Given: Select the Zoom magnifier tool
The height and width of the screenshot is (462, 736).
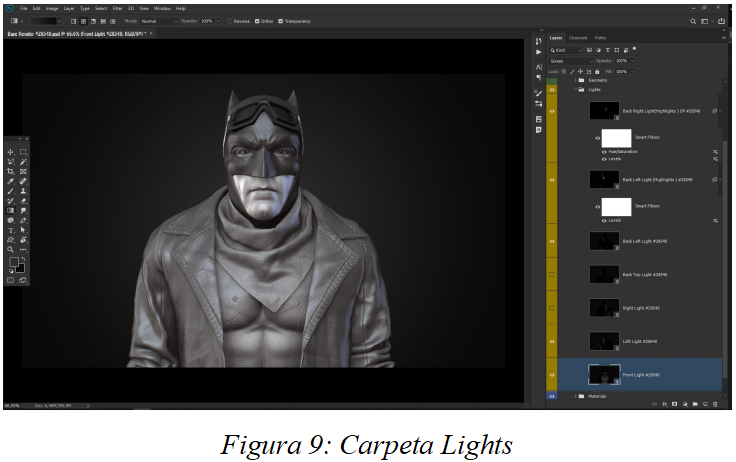Looking at the screenshot, I should (x=10, y=249).
